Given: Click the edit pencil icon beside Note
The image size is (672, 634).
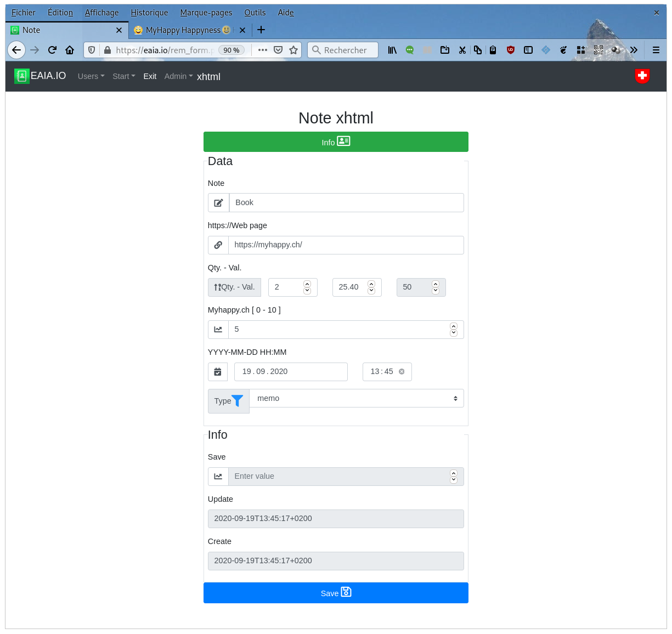Looking at the screenshot, I should pyautogui.click(x=218, y=203).
